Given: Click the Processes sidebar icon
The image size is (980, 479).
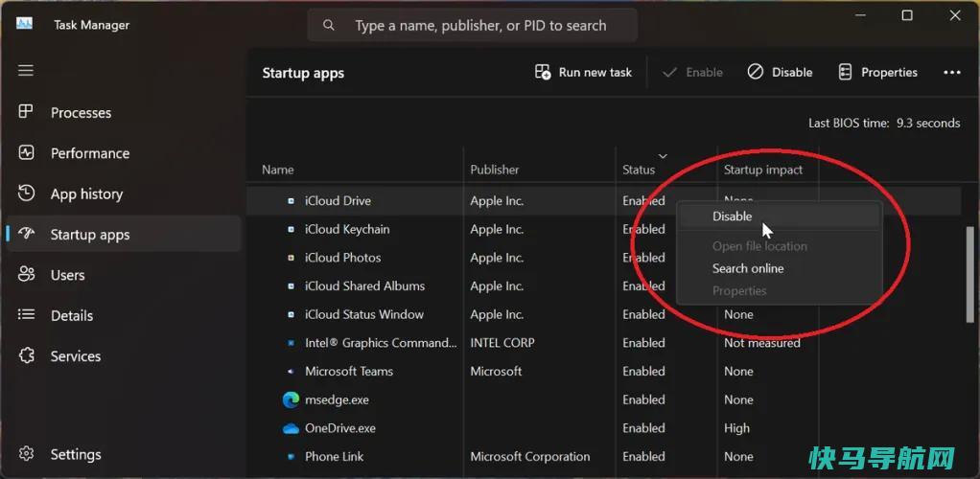Looking at the screenshot, I should tap(26, 112).
